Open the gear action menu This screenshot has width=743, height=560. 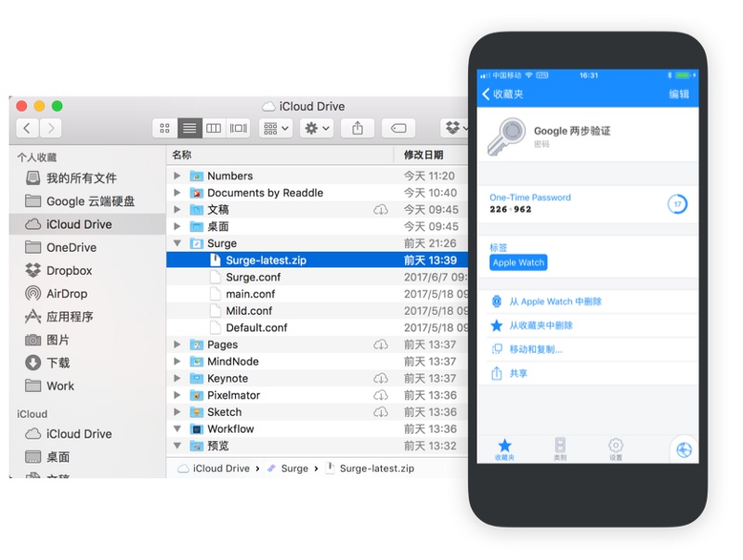coord(317,128)
